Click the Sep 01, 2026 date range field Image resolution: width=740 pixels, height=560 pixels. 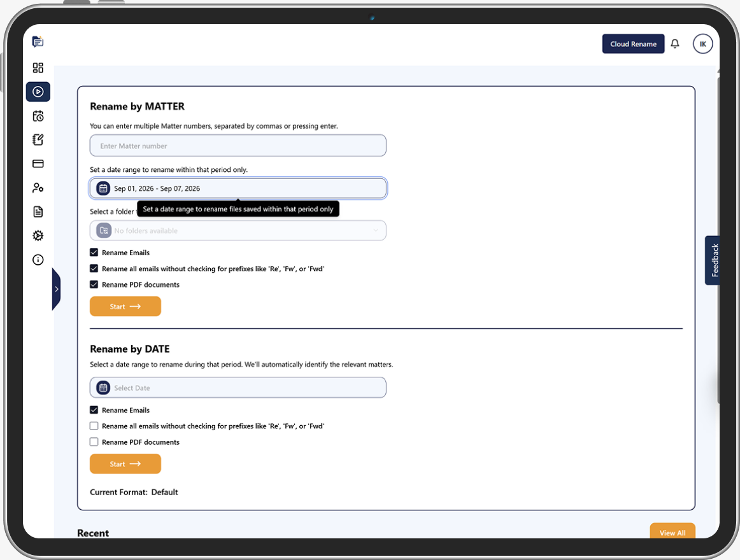pyautogui.click(x=238, y=188)
